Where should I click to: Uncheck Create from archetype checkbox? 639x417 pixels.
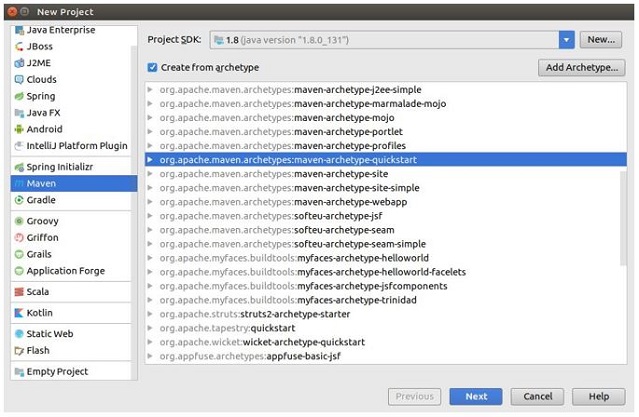pyautogui.click(x=152, y=68)
